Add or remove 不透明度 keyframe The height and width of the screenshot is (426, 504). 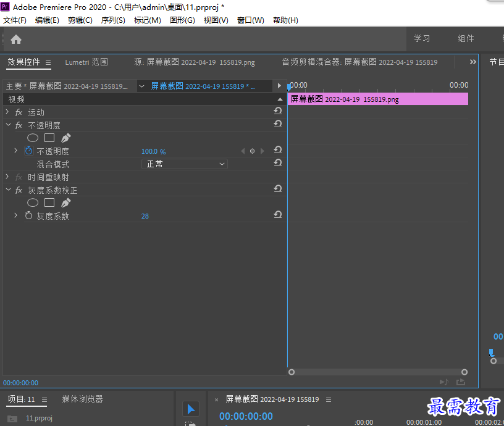point(253,151)
